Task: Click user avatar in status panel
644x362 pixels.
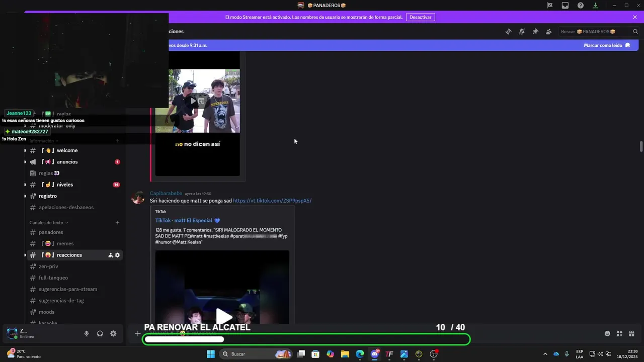Action: click(12, 333)
